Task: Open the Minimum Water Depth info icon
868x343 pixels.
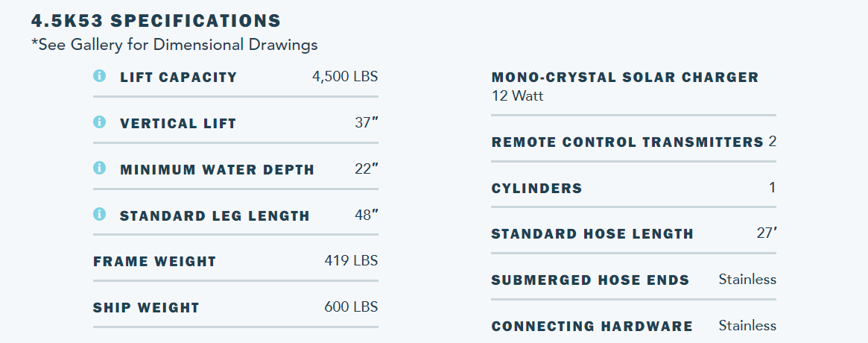Action: tap(99, 169)
